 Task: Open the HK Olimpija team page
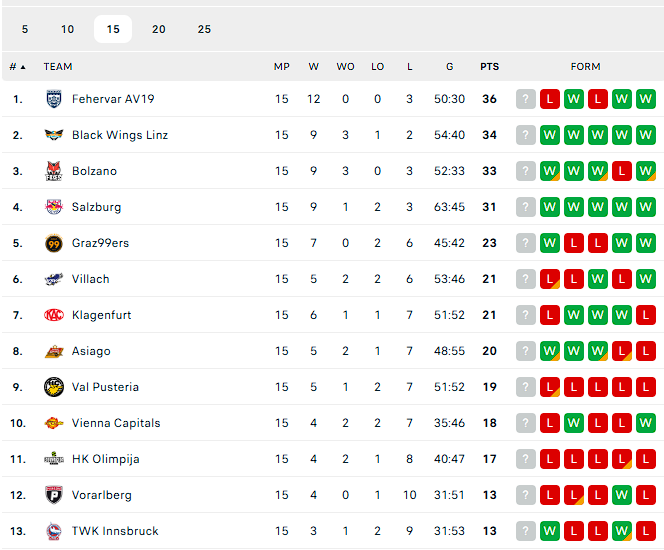click(x=105, y=459)
